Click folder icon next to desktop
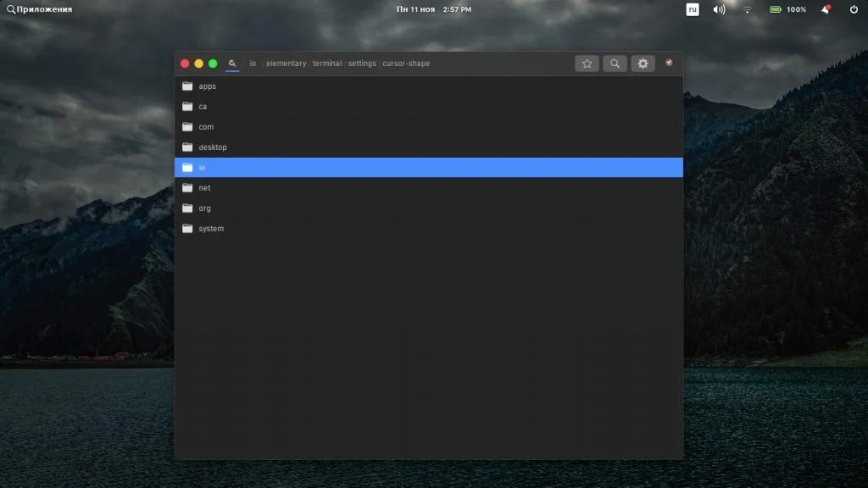This screenshot has width=868, height=488. [187, 147]
